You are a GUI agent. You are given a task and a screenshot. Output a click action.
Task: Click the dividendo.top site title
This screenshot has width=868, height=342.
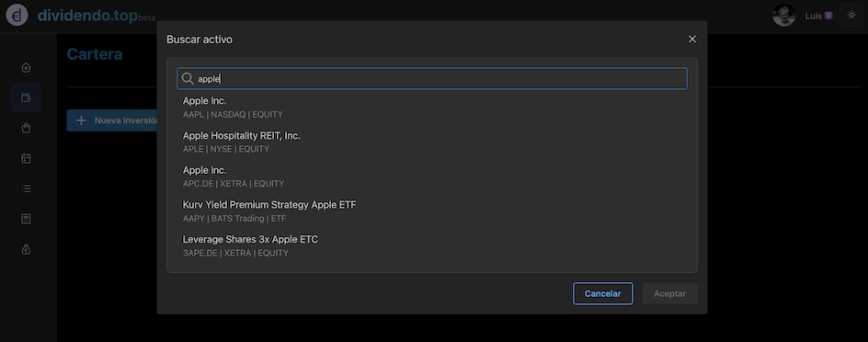(87, 16)
